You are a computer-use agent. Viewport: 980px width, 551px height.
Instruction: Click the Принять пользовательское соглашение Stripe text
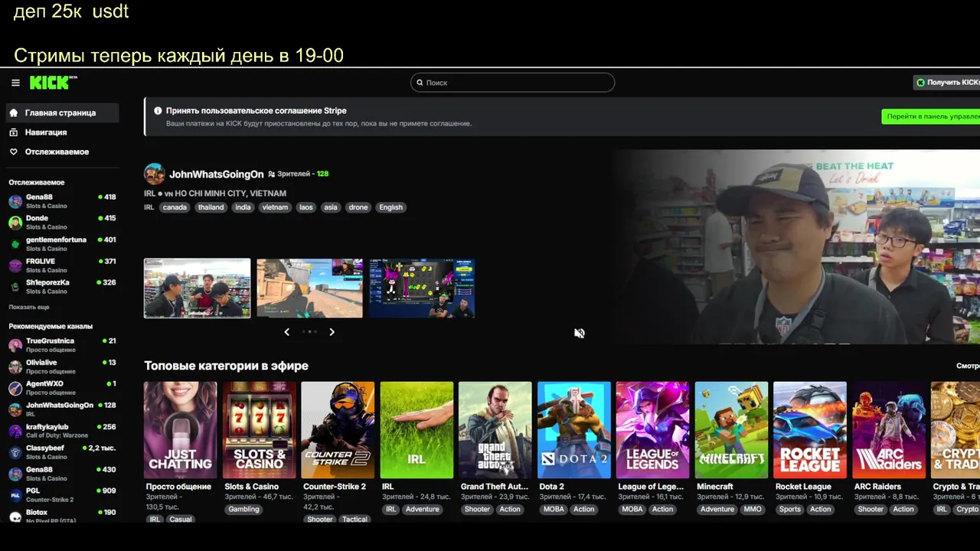pos(256,111)
